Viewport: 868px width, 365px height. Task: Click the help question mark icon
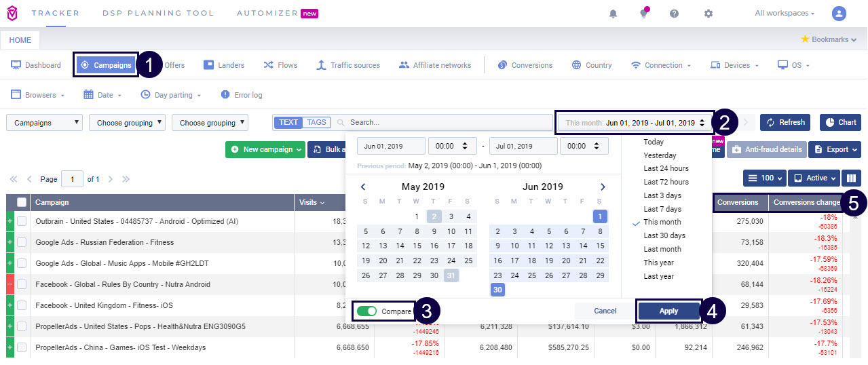(674, 14)
